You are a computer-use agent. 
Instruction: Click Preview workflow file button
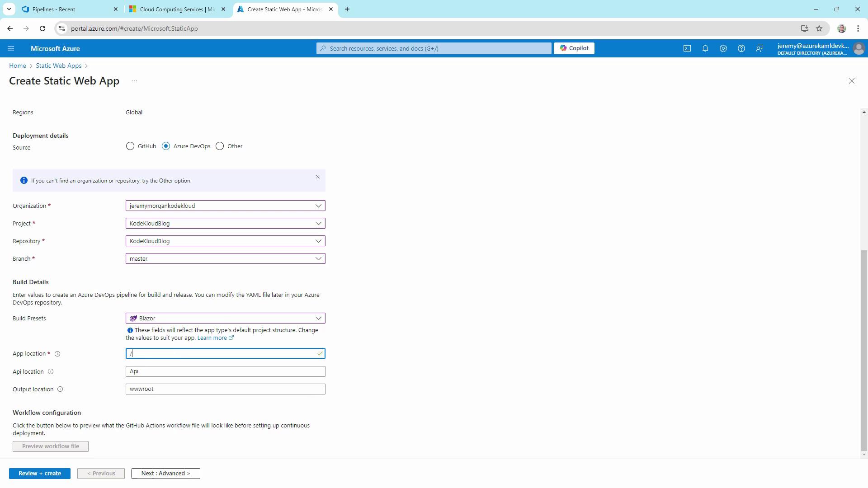(51, 446)
